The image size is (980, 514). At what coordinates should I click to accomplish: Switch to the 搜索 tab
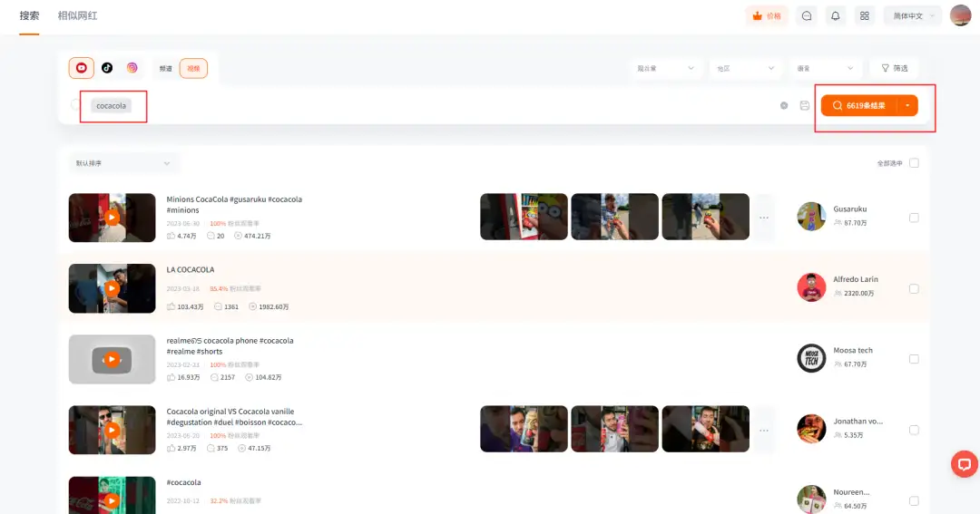(29, 15)
